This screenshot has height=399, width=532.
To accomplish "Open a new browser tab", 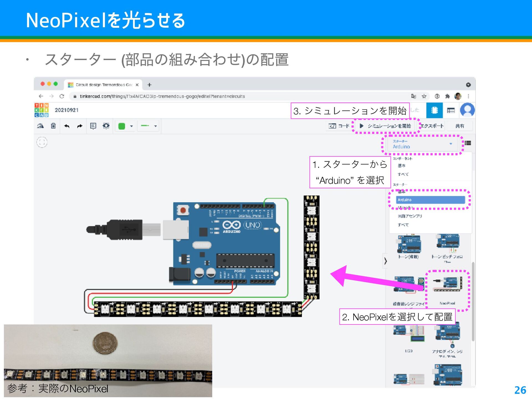I will 149,85.
